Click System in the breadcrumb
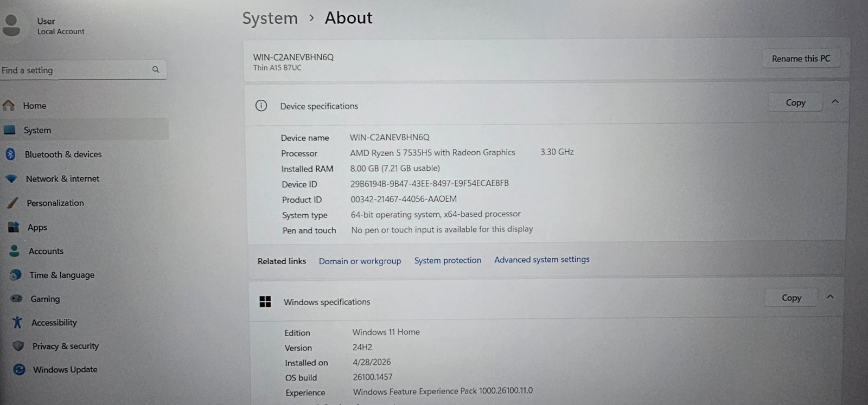Screen dimensions: 868x405 [270, 18]
